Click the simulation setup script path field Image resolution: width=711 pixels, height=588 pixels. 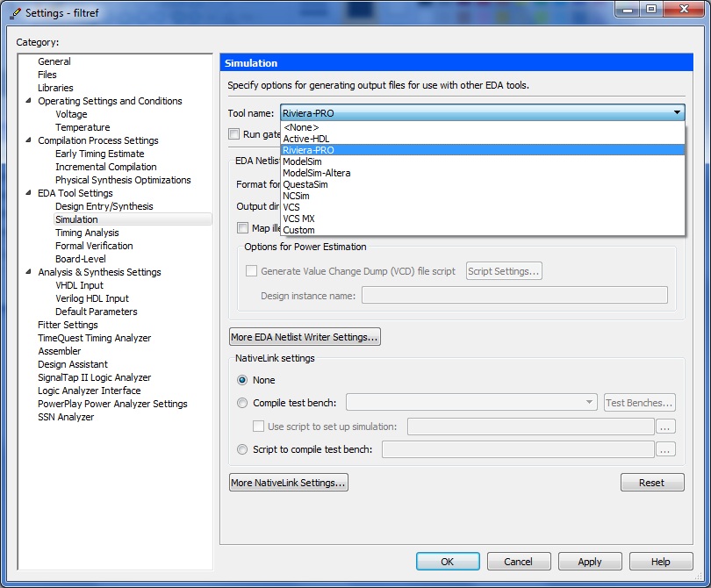pos(531,427)
